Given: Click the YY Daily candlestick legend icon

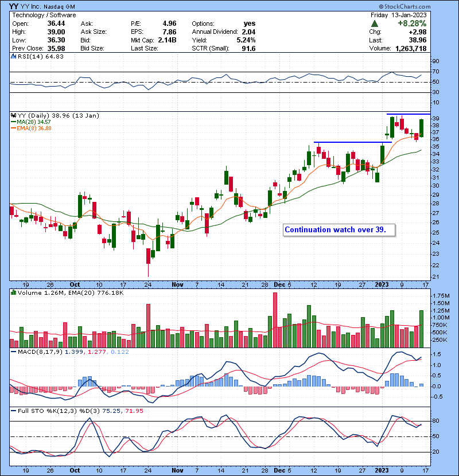Looking at the screenshot, I should click(13, 115).
